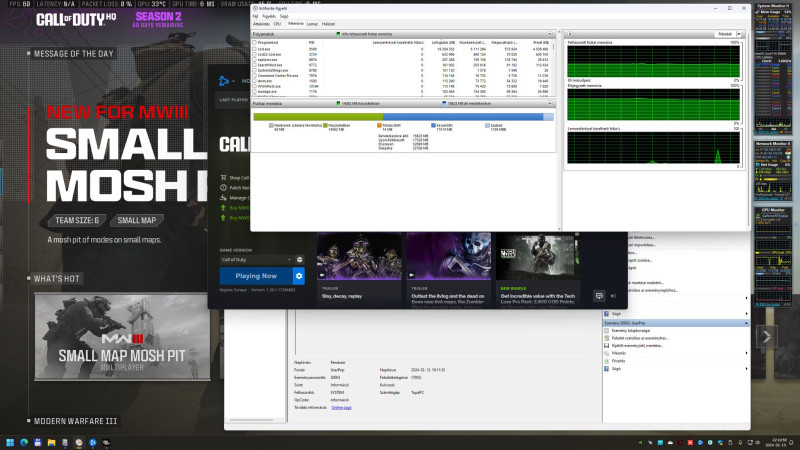800x450 pixels.
Task: Click Súgó help icon under event section
Action: (x=607, y=368)
